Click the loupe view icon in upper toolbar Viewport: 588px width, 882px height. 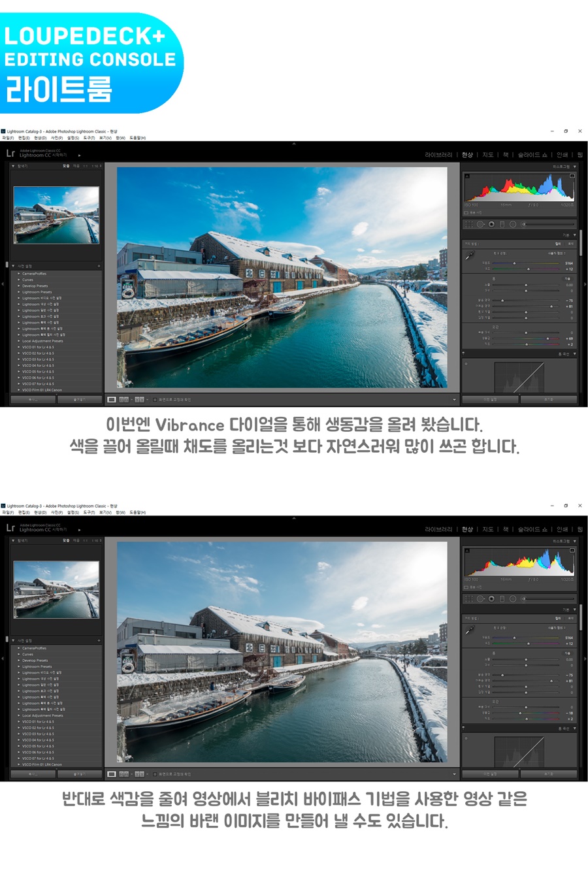tap(112, 399)
